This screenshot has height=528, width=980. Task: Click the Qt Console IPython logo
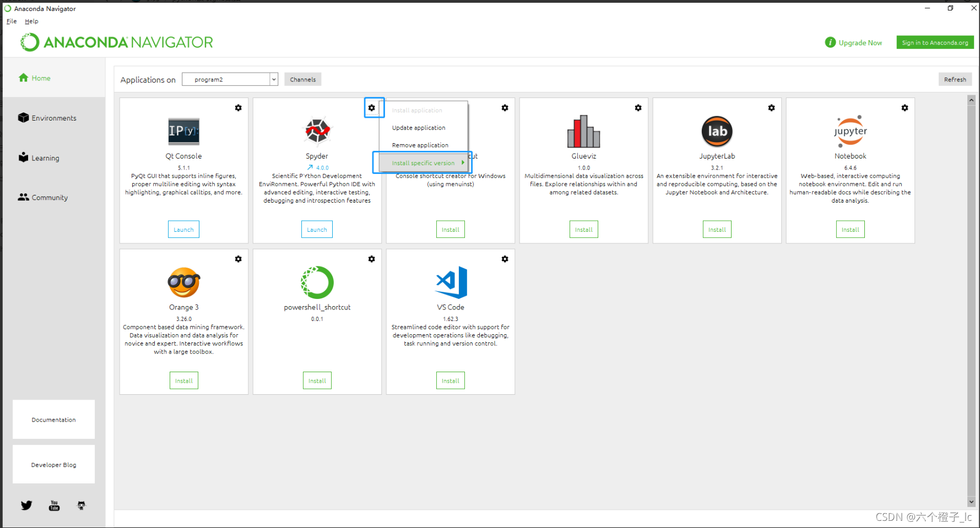(x=184, y=131)
